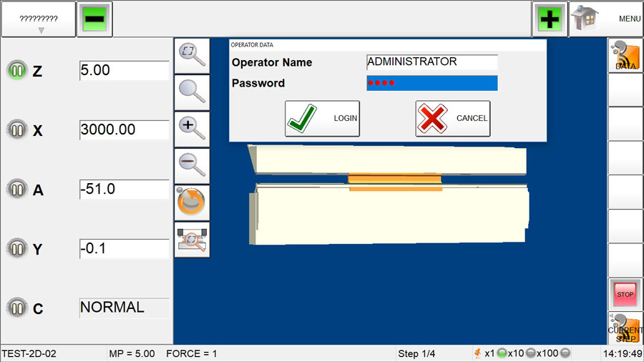Toggle the A axis round button

(17, 189)
